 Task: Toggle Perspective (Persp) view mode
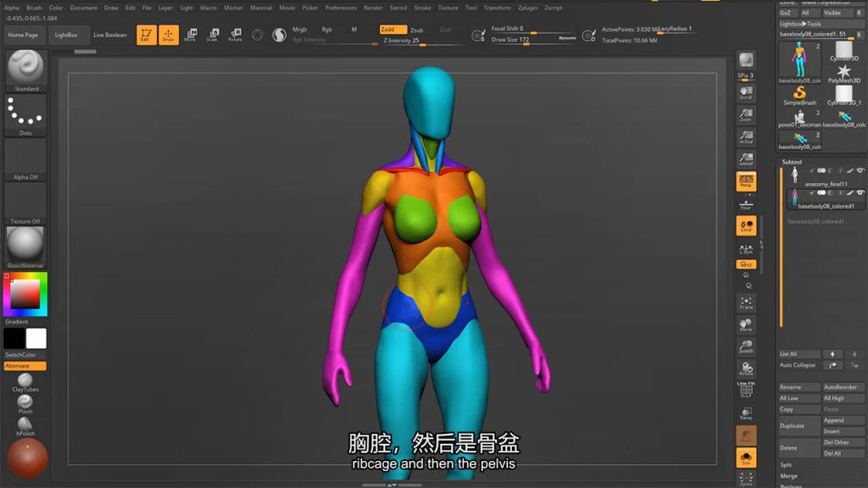[x=746, y=181]
